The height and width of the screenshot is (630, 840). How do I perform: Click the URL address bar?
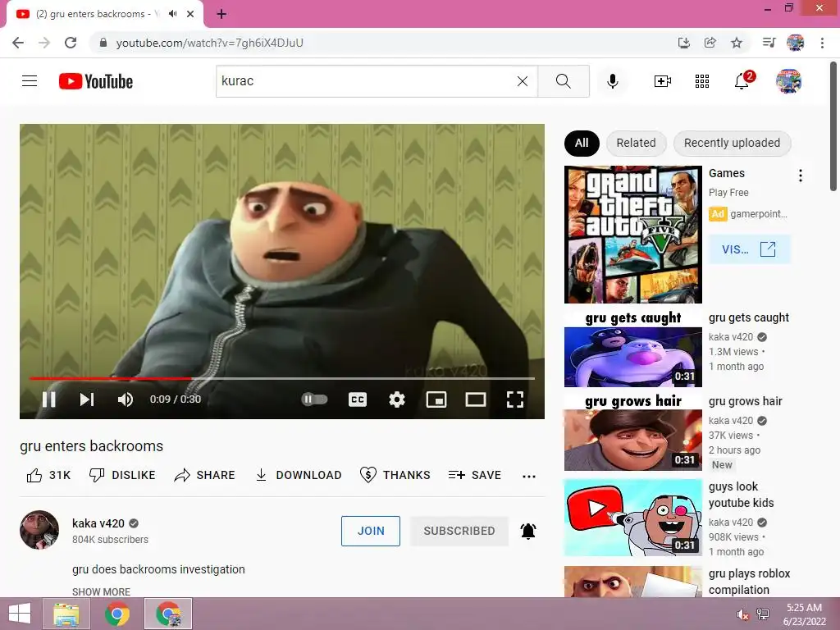386,43
